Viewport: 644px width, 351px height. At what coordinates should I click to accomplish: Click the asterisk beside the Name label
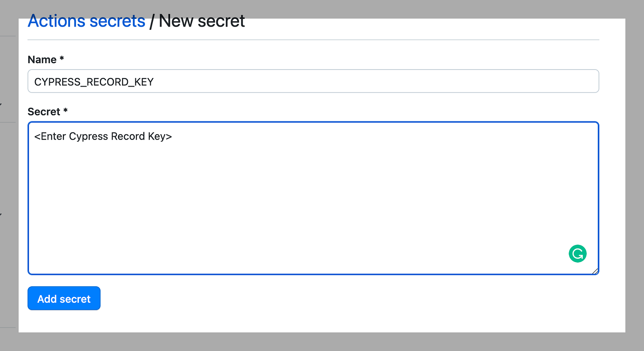click(62, 59)
